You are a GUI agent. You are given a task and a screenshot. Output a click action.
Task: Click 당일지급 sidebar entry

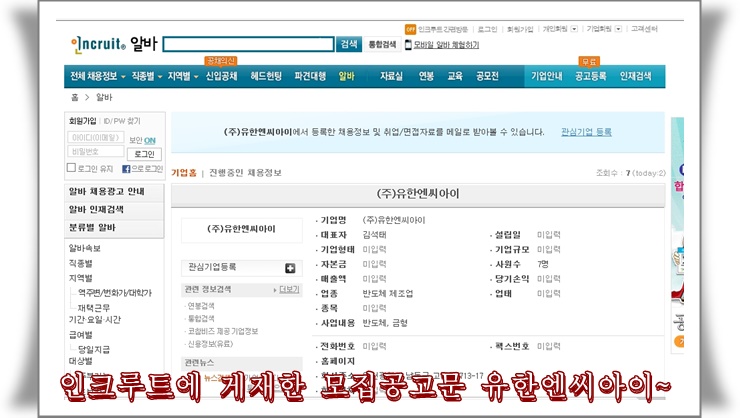[x=94, y=349]
